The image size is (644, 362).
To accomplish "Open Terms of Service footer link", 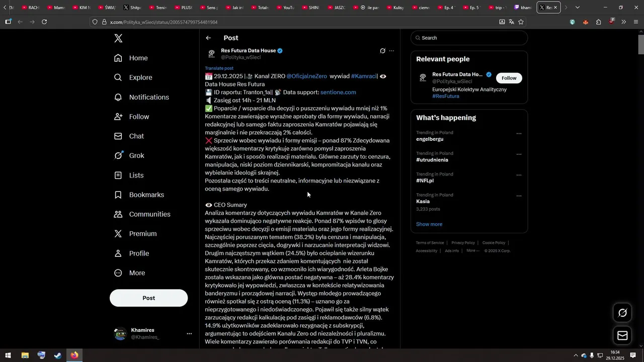I will click(430, 243).
